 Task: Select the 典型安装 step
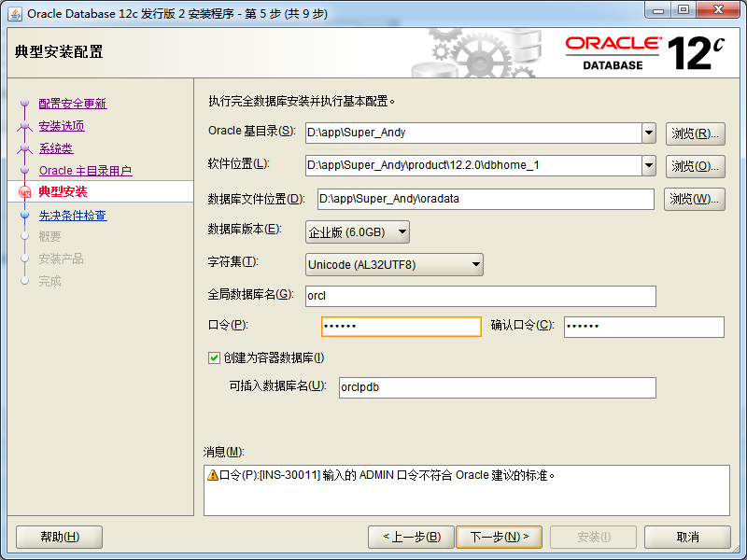[x=63, y=191]
